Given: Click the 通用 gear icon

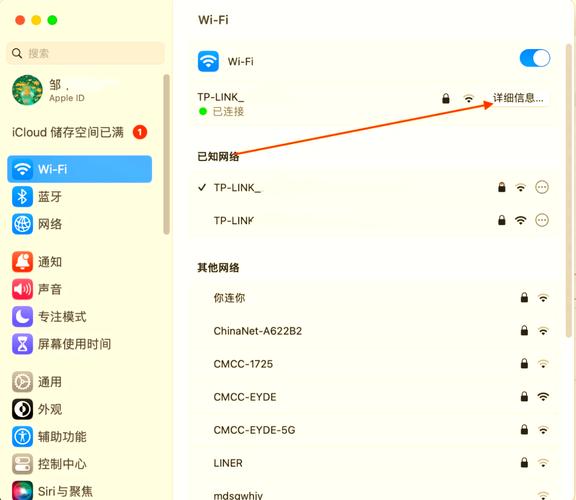Looking at the screenshot, I should [x=22, y=382].
